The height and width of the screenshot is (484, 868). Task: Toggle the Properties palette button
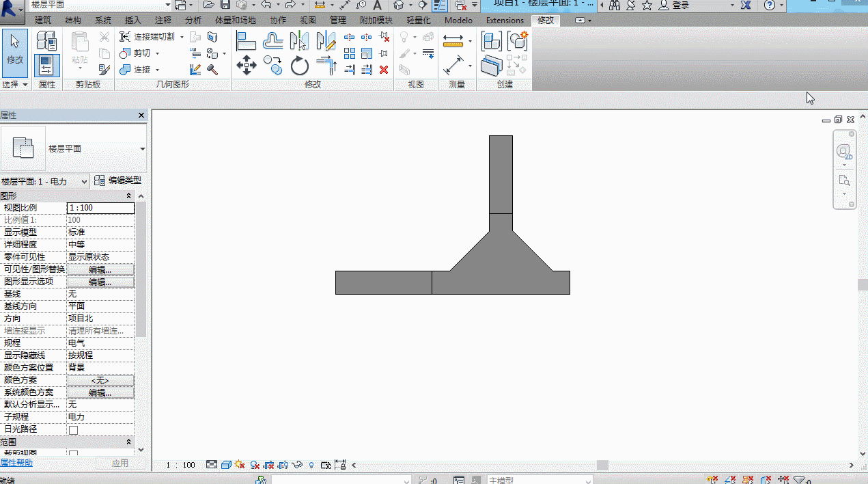(46, 66)
